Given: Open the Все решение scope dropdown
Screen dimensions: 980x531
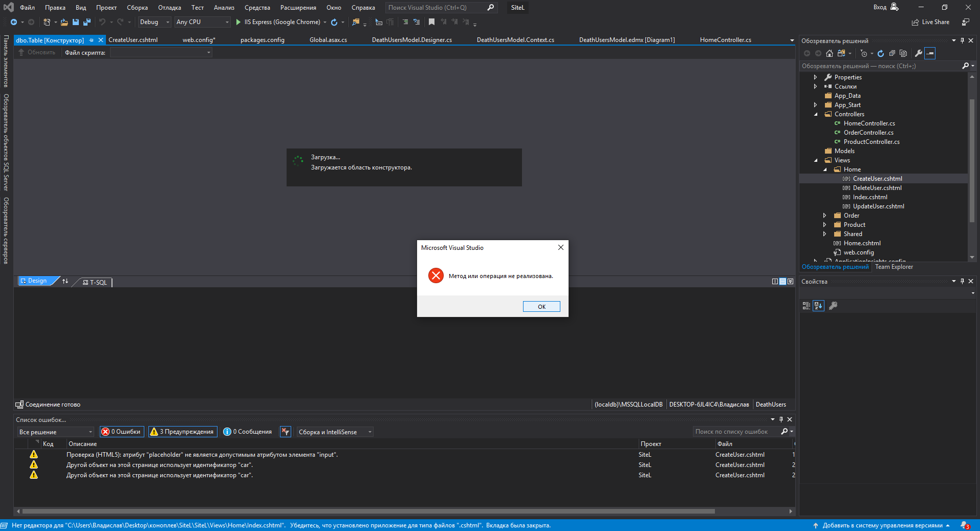Looking at the screenshot, I should click(56, 432).
